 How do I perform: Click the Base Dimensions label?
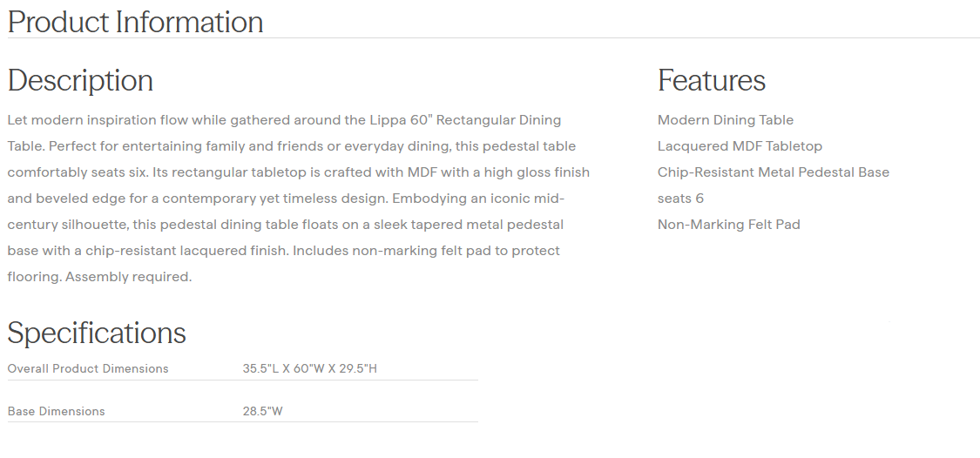(x=56, y=411)
